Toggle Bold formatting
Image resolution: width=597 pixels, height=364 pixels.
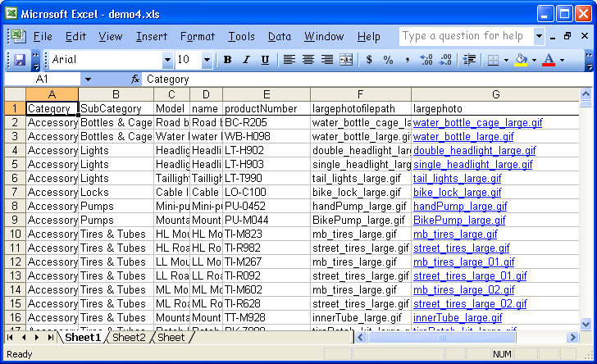227,60
